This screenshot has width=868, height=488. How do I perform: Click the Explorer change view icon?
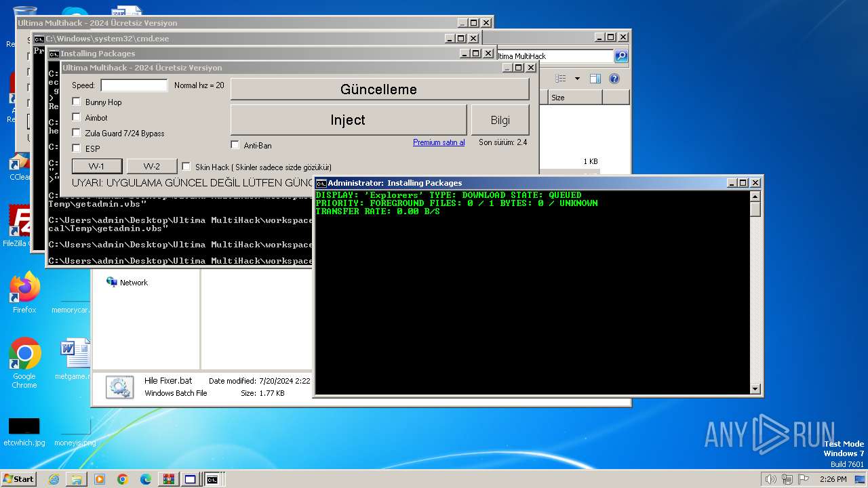(561, 79)
